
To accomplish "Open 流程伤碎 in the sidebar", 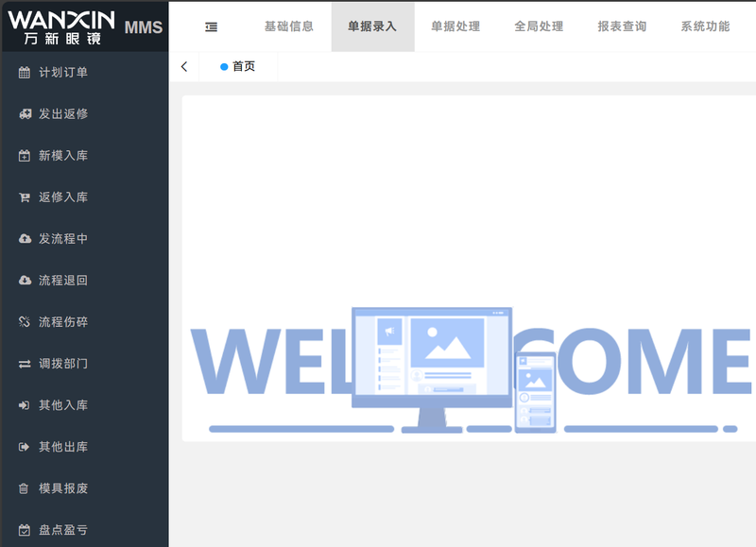I will tap(84, 322).
